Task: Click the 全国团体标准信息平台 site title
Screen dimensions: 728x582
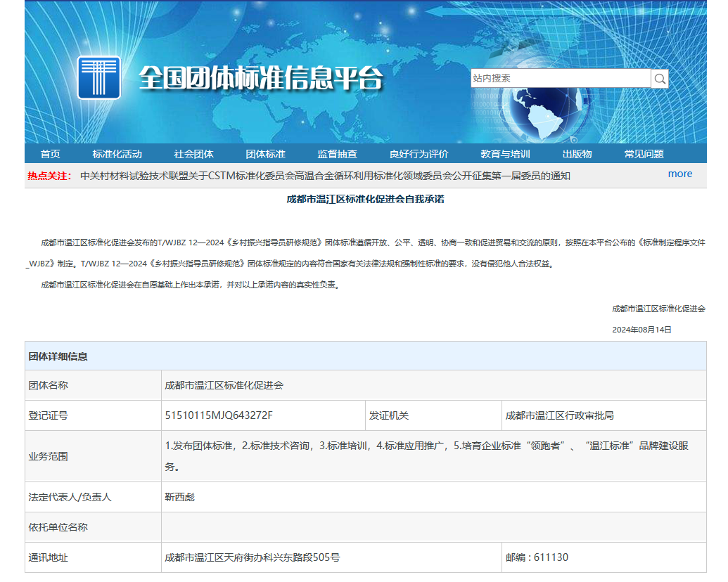Action: coord(261,77)
